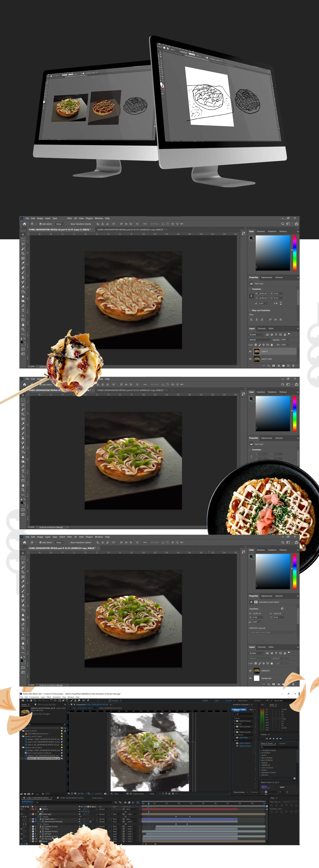The width and height of the screenshot is (319, 868).
Task: Toggle Show Transform Controls in bottom Photoshop window
Action: click(x=69, y=542)
